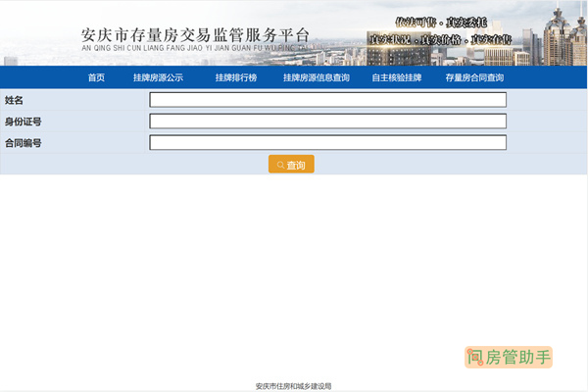588x392 pixels.
Task: Click 安庆市住房和城乡建设局 footer text
Action: (x=294, y=386)
